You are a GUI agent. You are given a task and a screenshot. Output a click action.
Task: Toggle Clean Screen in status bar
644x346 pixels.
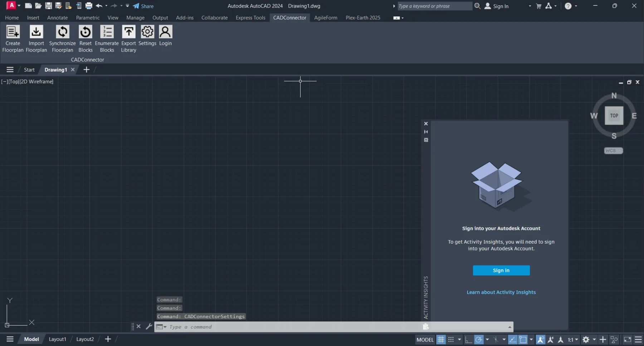[628, 340]
